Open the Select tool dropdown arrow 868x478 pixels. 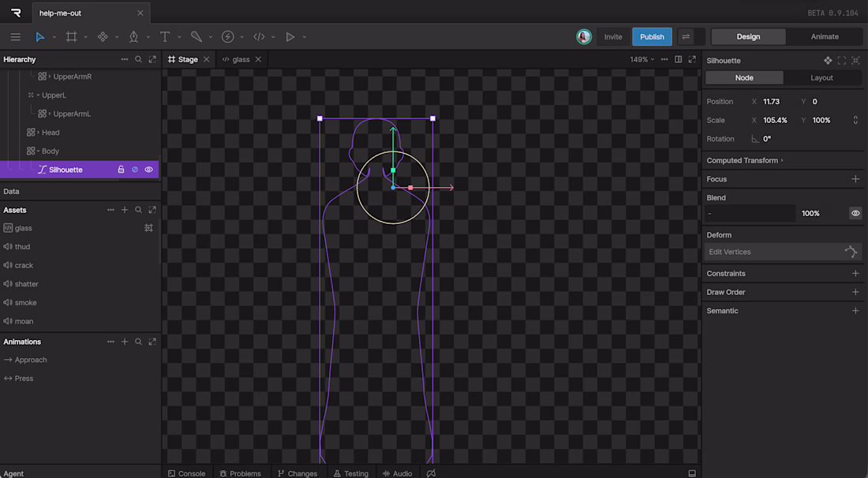[54, 38]
